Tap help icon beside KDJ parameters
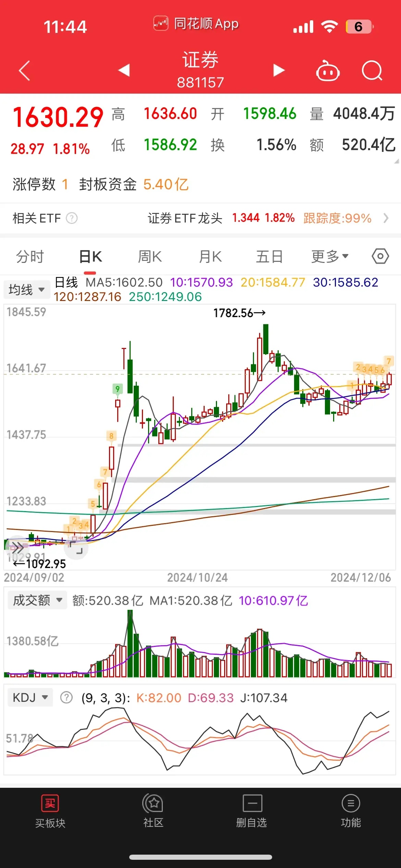 pyautogui.click(x=66, y=698)
